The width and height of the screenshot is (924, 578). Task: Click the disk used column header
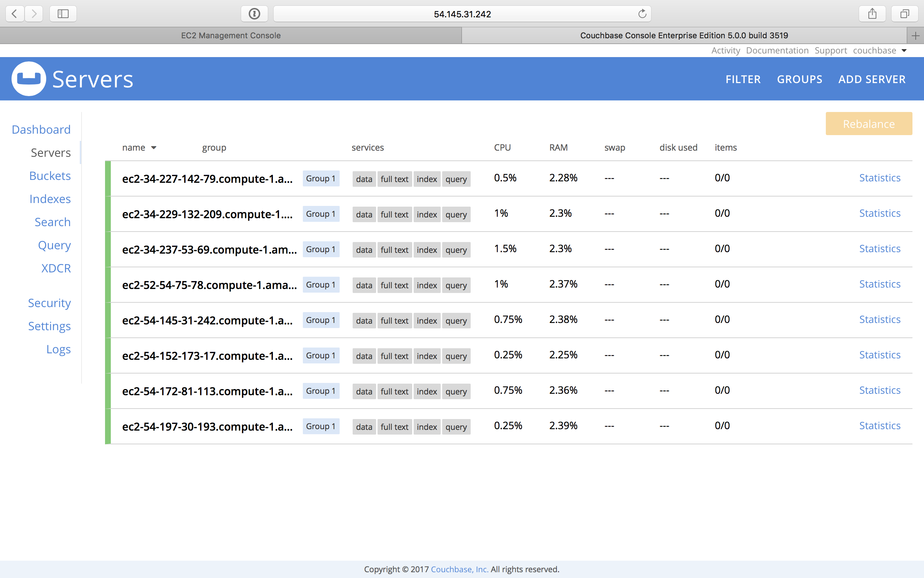678,147
